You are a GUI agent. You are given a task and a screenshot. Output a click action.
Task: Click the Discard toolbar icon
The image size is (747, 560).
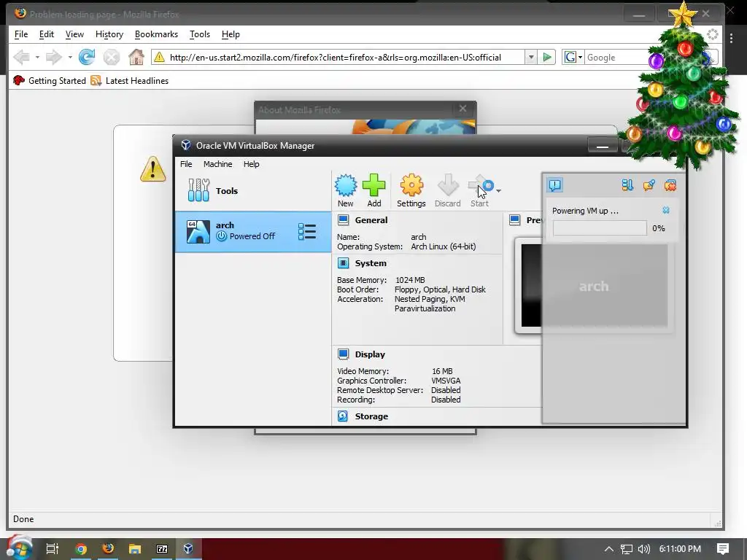(447, 190)
